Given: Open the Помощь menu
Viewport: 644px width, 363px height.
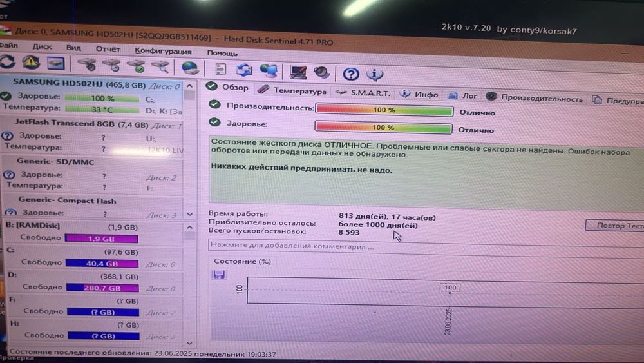Looking at the screenshot, I should point(222,53).
